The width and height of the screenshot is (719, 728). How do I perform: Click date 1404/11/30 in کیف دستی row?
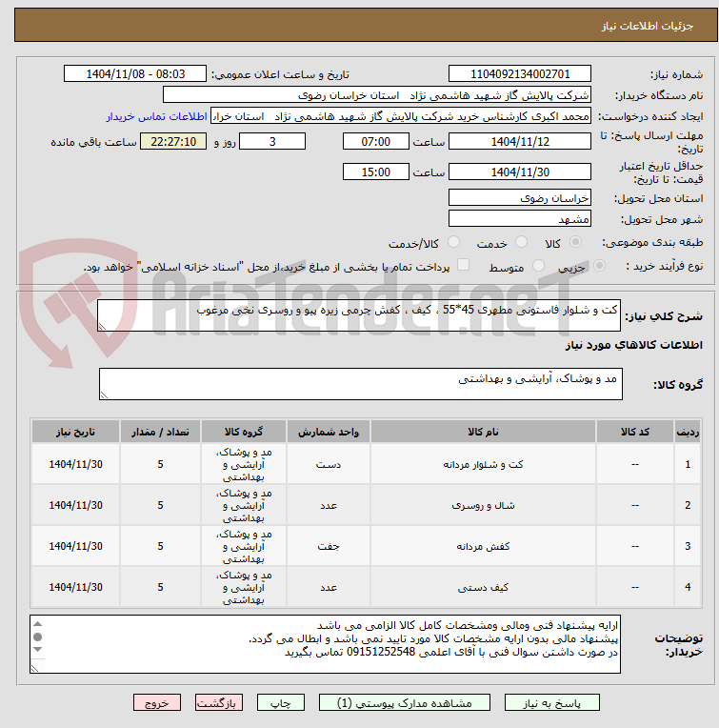[x=75, y=587]
